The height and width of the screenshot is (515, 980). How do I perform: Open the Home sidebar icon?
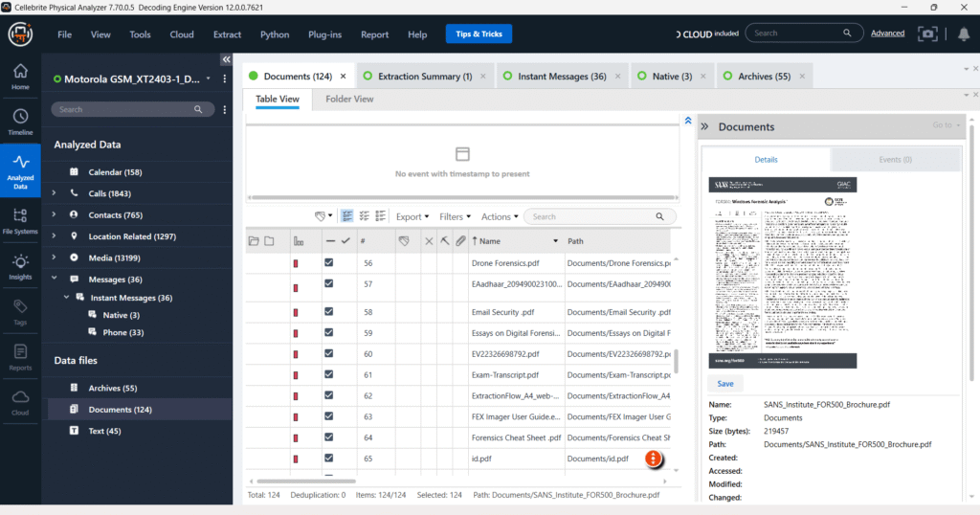[x=20, y=77]
